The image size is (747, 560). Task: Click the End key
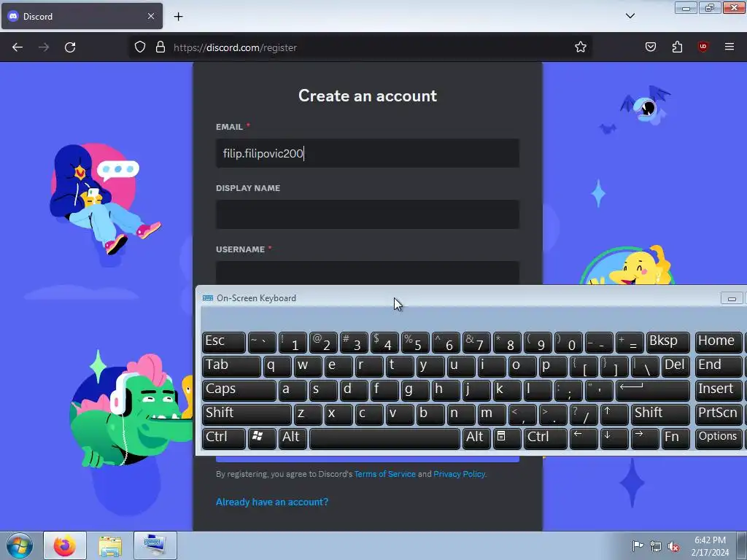(x=718, y=366)
